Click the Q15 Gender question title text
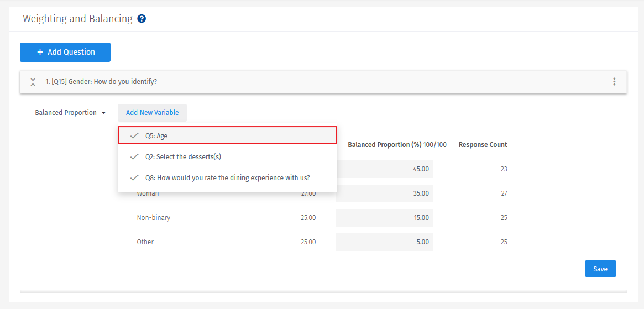Image resolution: width=644 pixels, height=309 pixels. coord(101,82)
